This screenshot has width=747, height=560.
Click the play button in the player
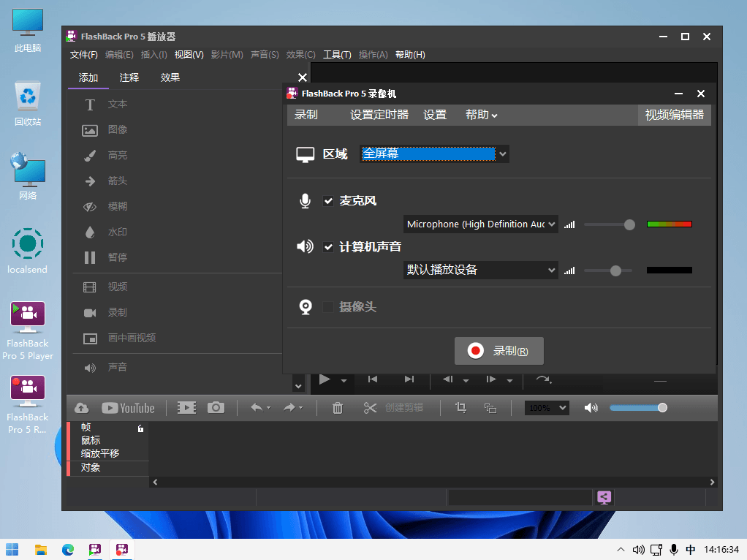coord(325,379)
